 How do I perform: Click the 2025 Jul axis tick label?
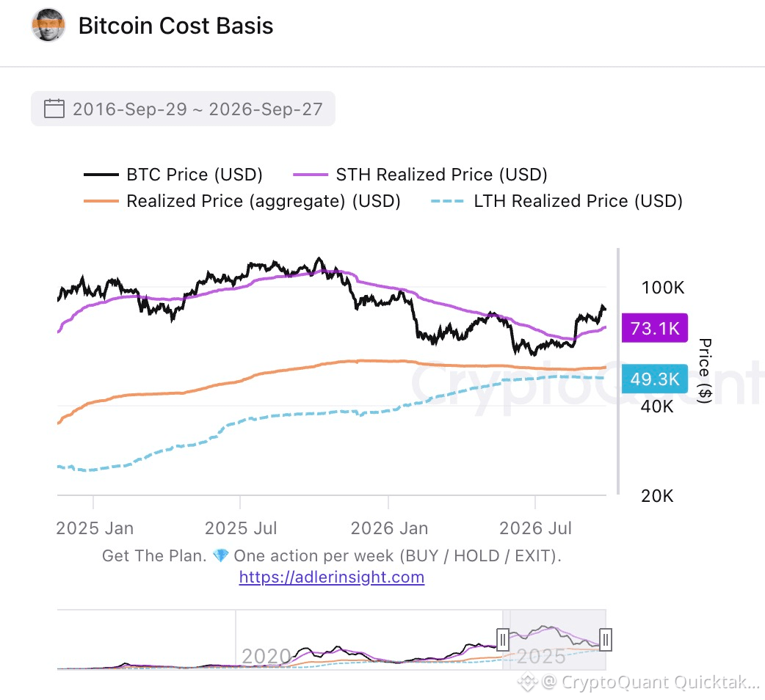click(241, 528)
